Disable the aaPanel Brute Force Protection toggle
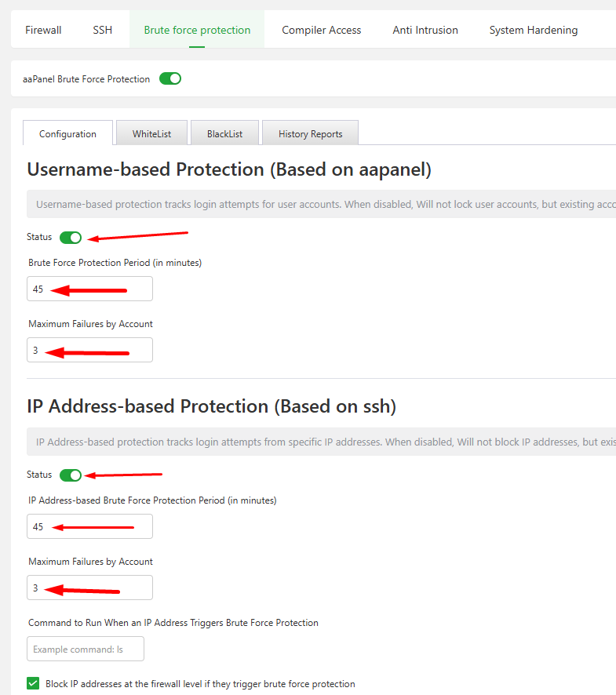616x695 pixels. (170, 78)
